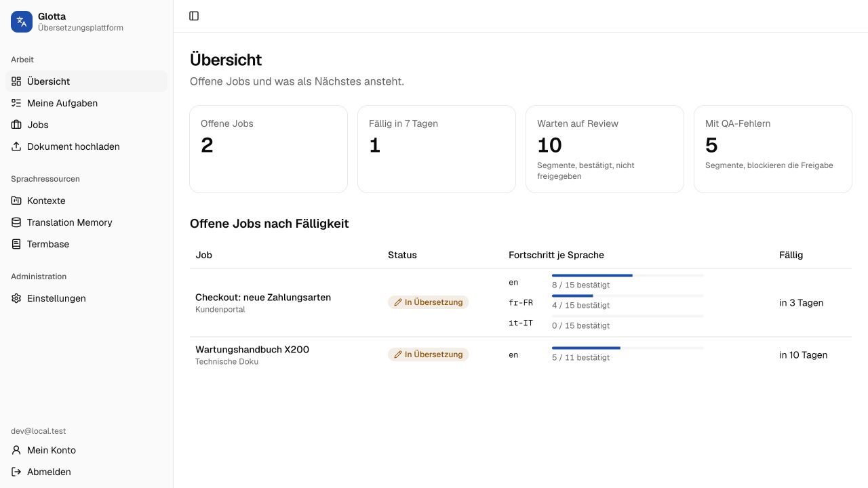This screenshot has height=488, width=868.
Task: Click the Jobs briefcase icon
Action: coord(16,125)
